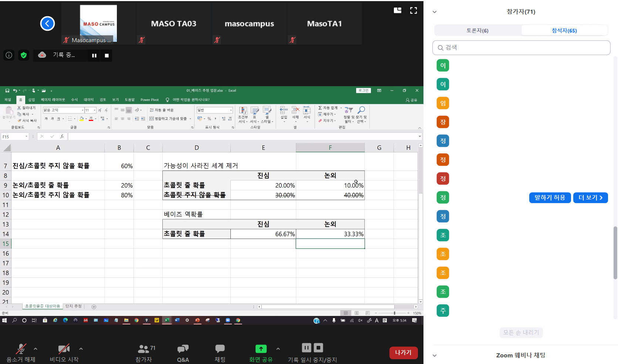Image resolution: width=618 pixels, height=364 pixels.
Task: Enter full screen mode
Action: click(413, 10)
